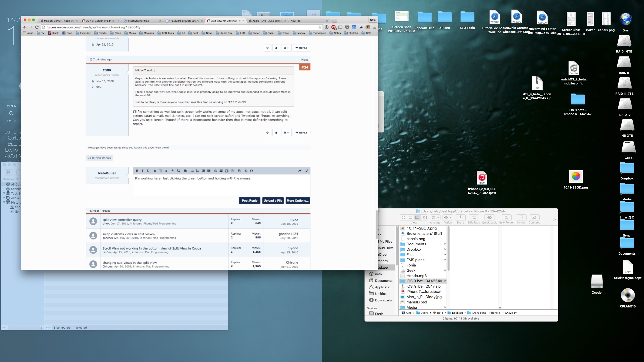Click the Upload a File button

click(273, 201)
